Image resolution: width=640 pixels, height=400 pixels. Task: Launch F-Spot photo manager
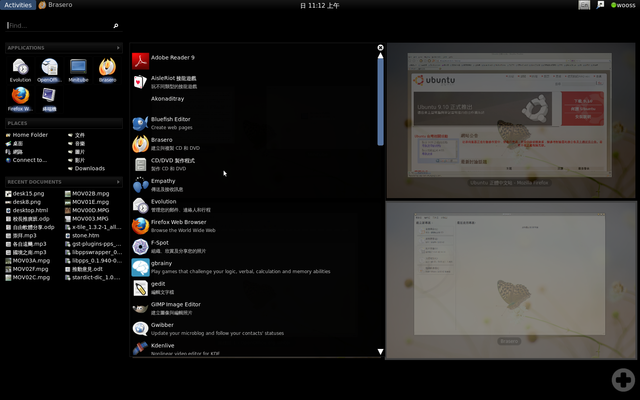pos(169,247)
